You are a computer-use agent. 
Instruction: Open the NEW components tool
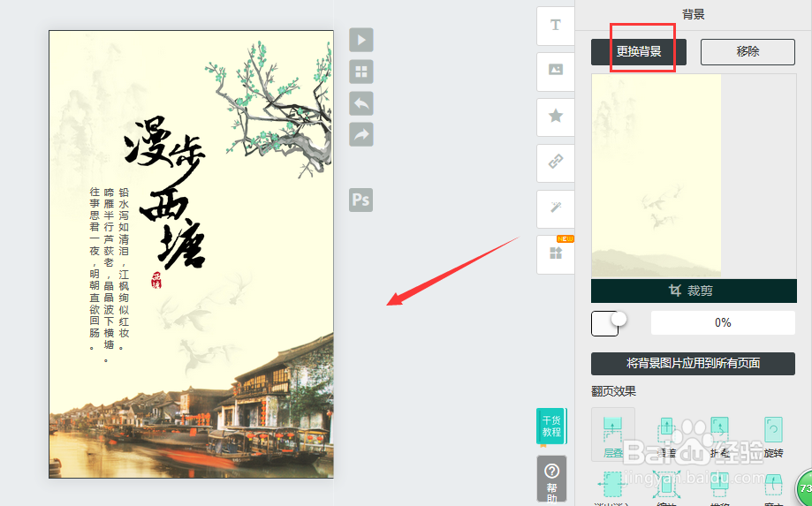click(556, 254)
